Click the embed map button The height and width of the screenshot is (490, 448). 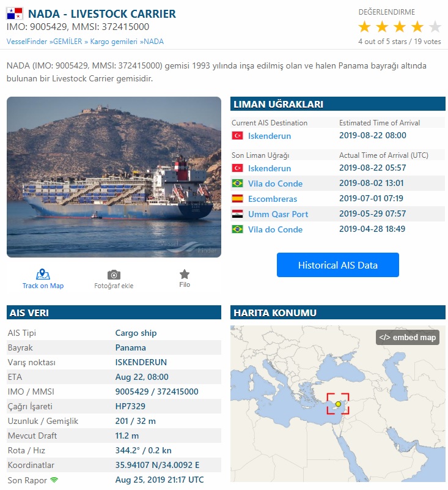[x=407, y=337]
